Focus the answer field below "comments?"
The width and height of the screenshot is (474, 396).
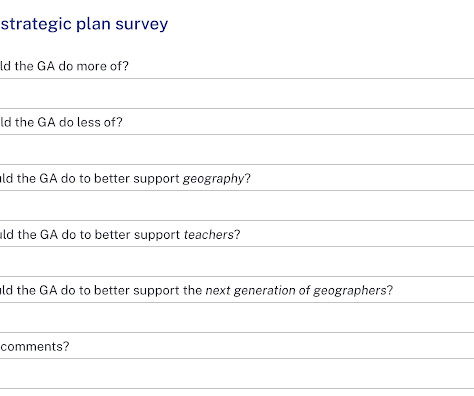[237, 374]
